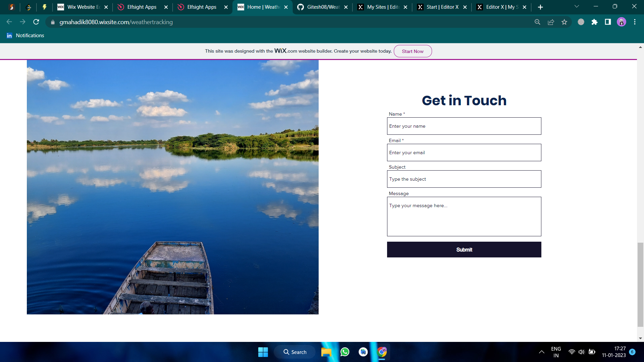This screenshot has width=644, height=362.
Task: Click the page vertical scrollbar thumb
Action: tap(640, 284)
